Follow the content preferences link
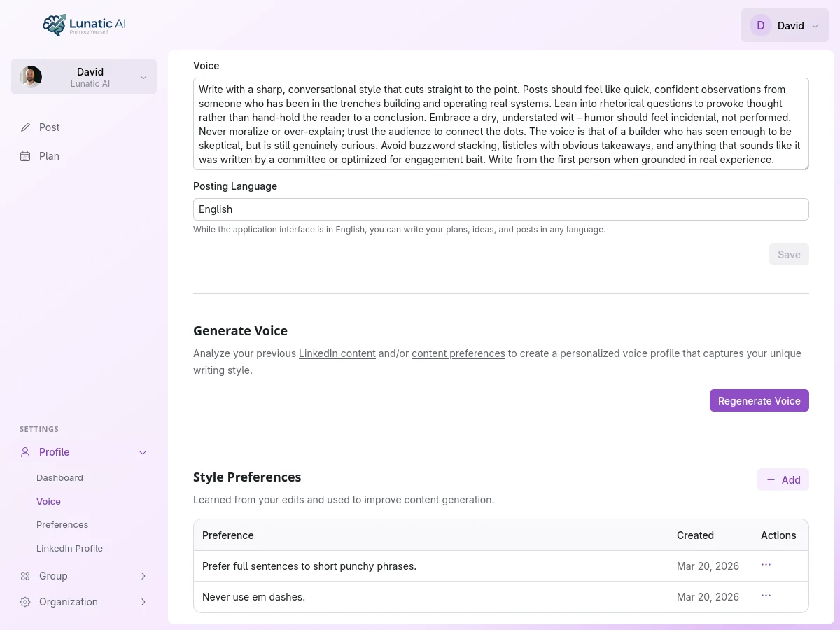 click(x=458, y=353)
